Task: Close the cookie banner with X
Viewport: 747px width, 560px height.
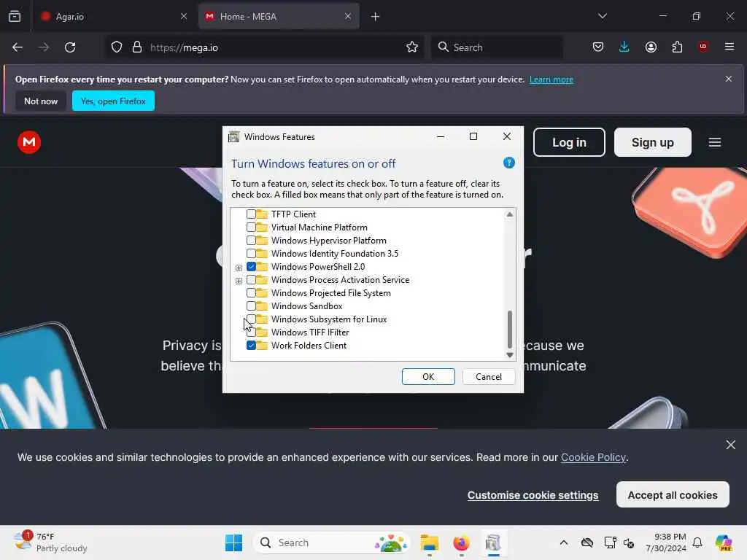Action: tap(731, 445)
